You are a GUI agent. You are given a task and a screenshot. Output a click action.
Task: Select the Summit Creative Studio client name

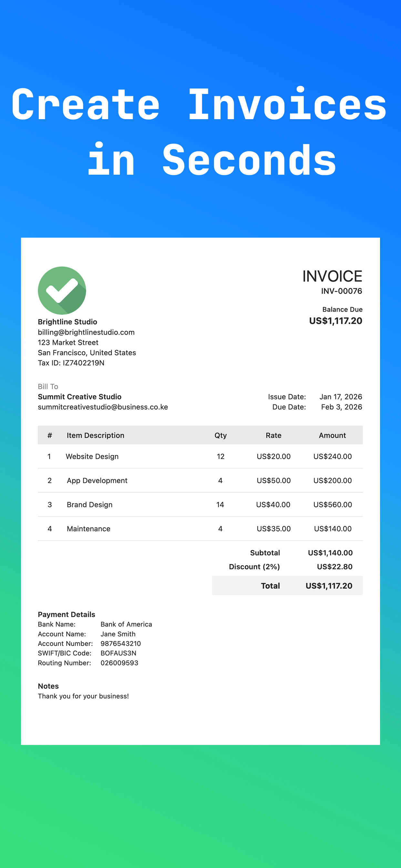[79, 397]
